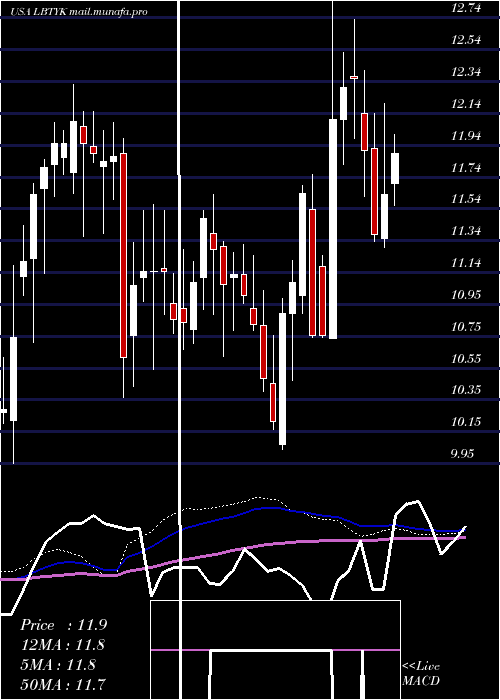Click the 11.34 price axis label

[x=466, y=231]
